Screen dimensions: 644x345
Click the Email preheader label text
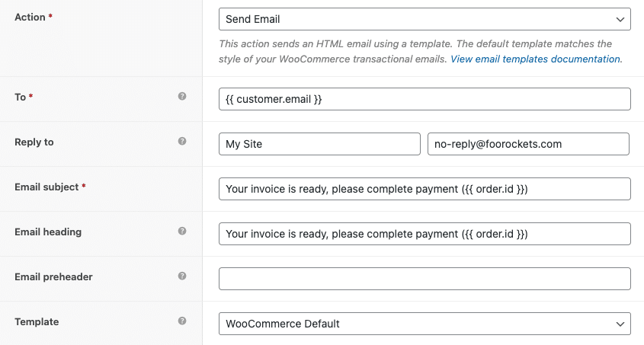click(53, 277)
